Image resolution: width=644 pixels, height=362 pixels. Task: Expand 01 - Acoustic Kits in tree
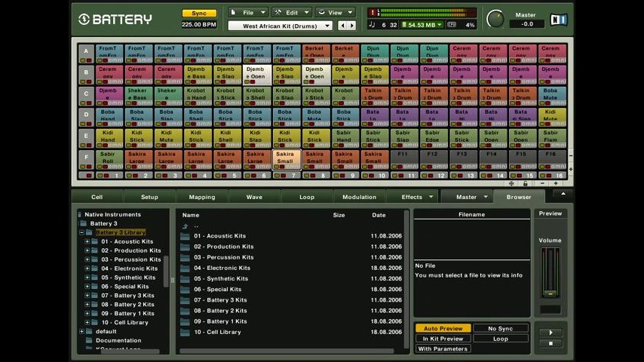coord(87,241)
